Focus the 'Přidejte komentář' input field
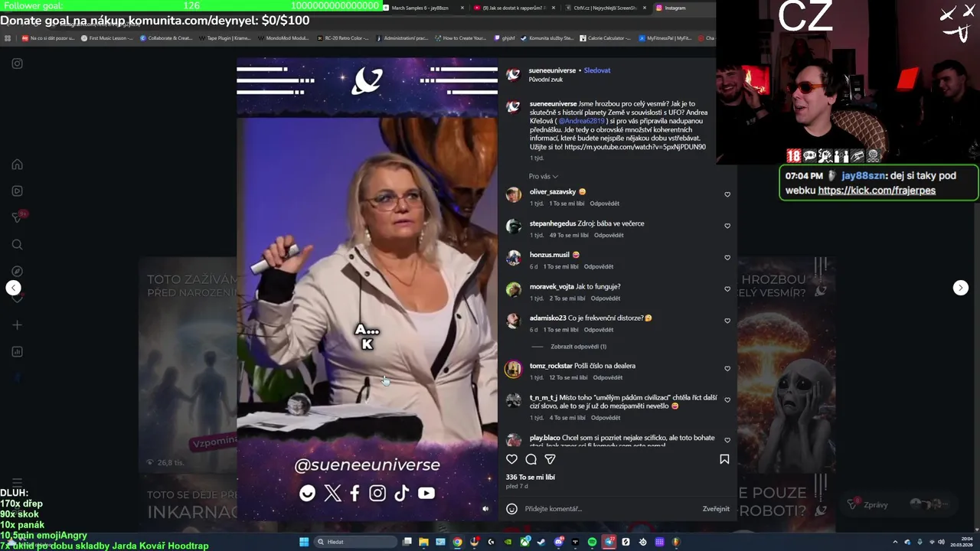Viewport: 980px width, 551px height. [x=611, y=509]
